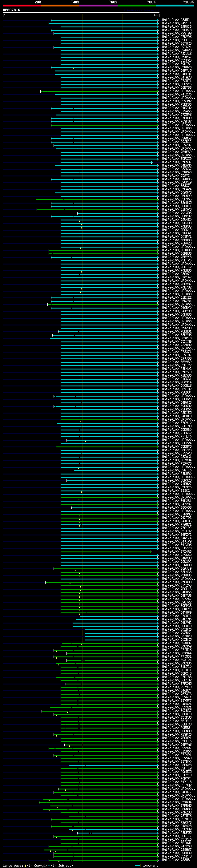197x868 pixels.
Task: Click the white query sequence bar
Action: pyautogui.click(x=81, y=13)
